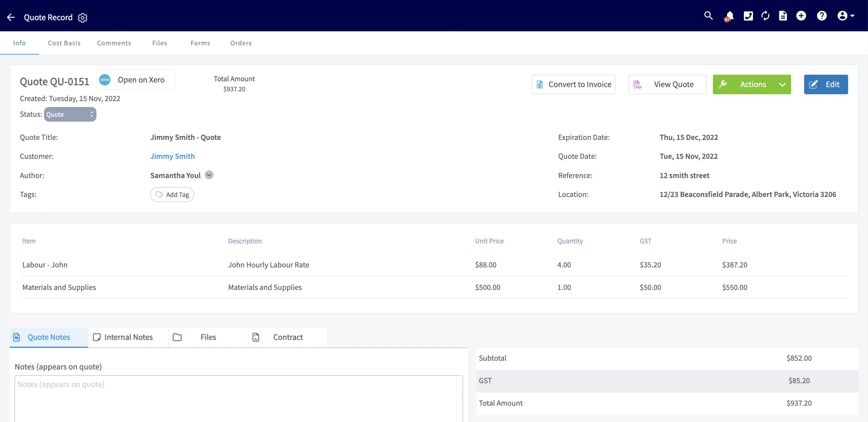Click the Quantity column header
Screen dimensions: 868x422
point(570,241)
